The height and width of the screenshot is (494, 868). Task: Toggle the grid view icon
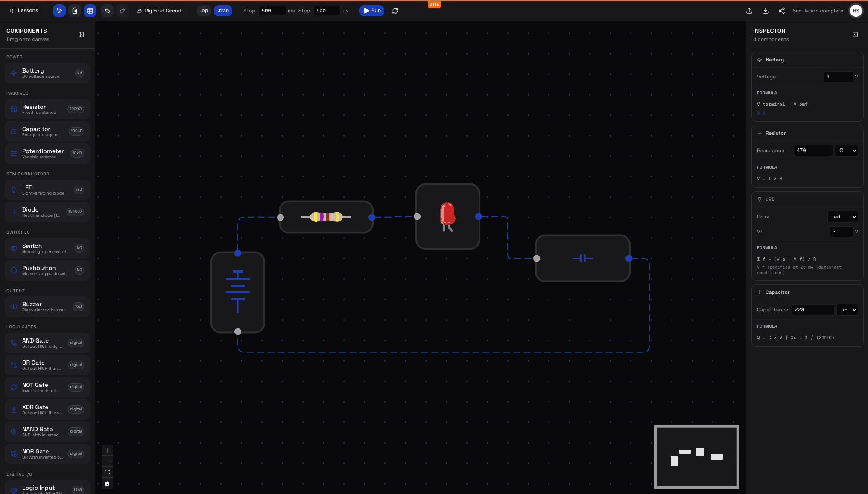(90, 11)
